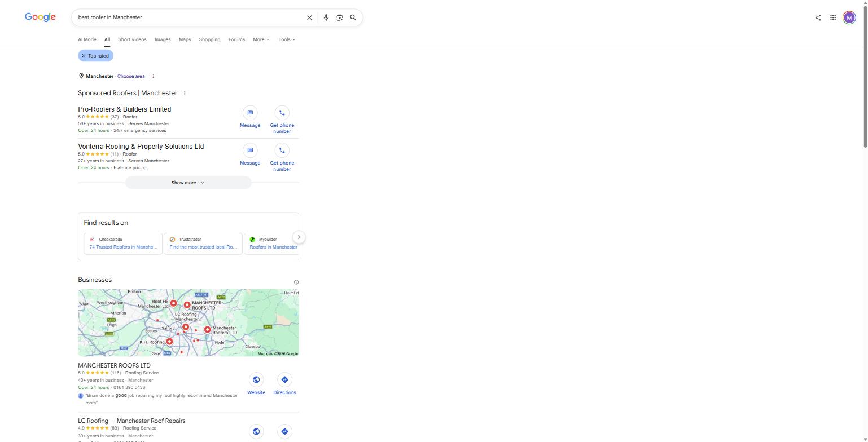Visit MANCHESTER ROOFS LTD website
The image size is (868, 442).
pyautogui.click(x=256, y=384)
